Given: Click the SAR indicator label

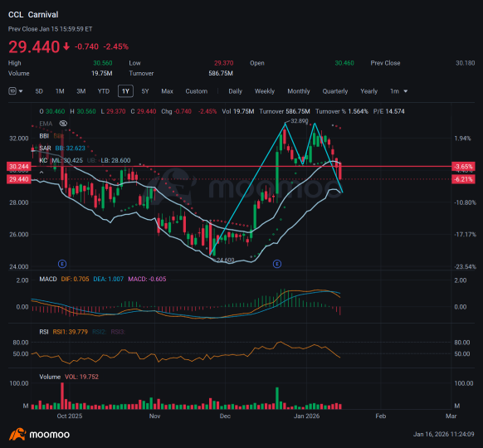Looking at the screenshot, I should (x=45, y=149).
